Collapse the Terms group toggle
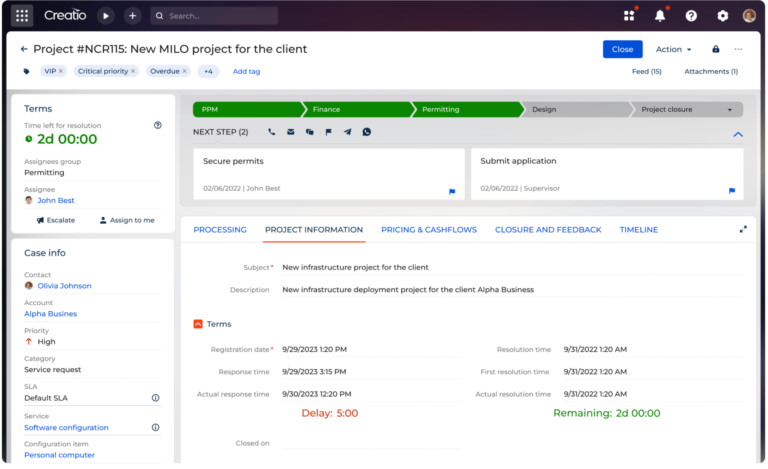This screenshot has width=768, height=469. point(198,324)
